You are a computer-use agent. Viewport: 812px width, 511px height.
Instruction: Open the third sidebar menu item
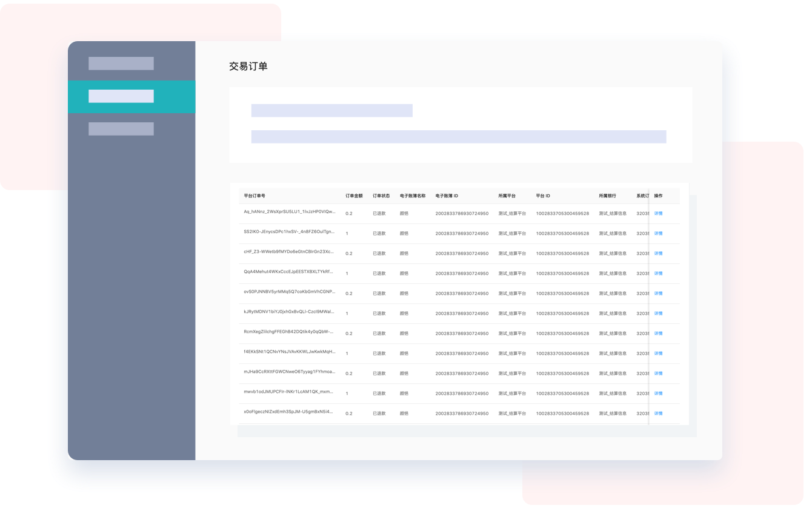coord(121,129)
